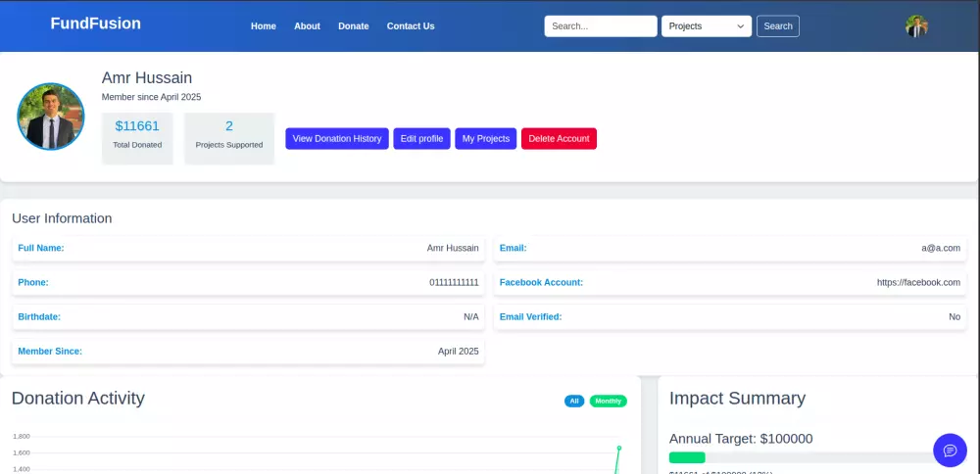Click the a@a.com email value

(x=941, y=248)
